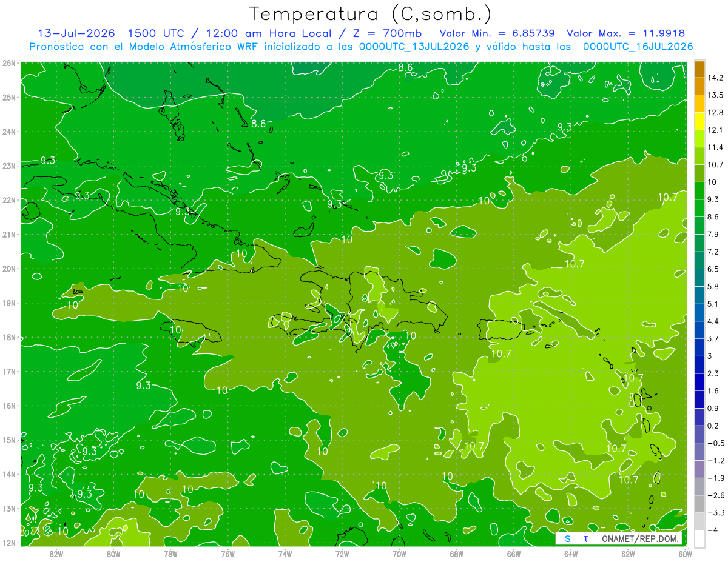
Task: Click the "11.4" color bar label
Action: [x=715, y=147]
